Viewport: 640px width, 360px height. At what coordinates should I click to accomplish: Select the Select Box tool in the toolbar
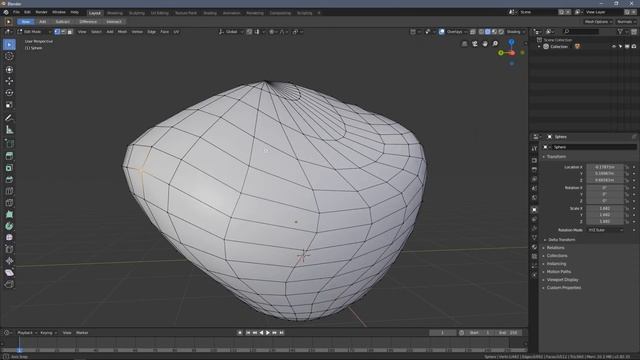point(9,44)
